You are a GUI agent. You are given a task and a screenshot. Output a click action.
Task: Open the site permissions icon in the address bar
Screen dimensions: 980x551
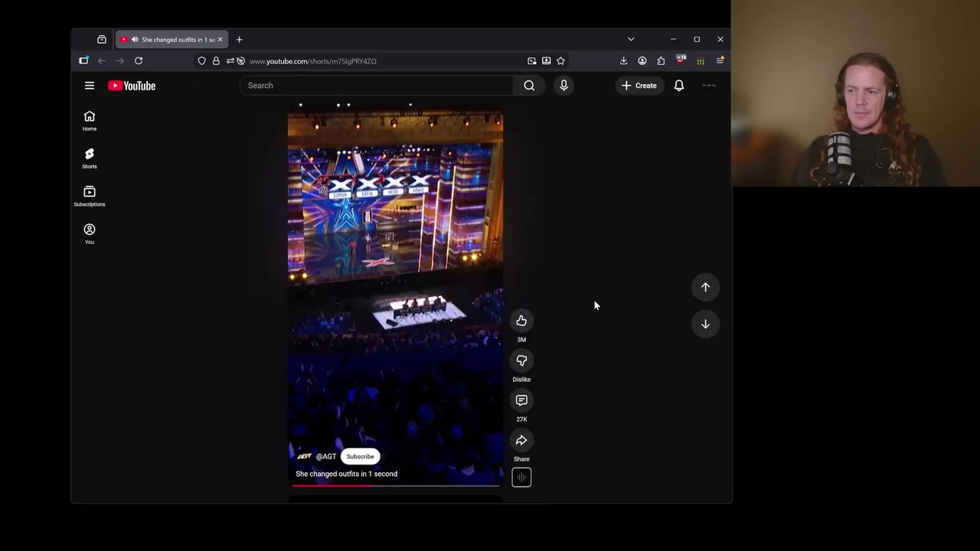point(230,60)
